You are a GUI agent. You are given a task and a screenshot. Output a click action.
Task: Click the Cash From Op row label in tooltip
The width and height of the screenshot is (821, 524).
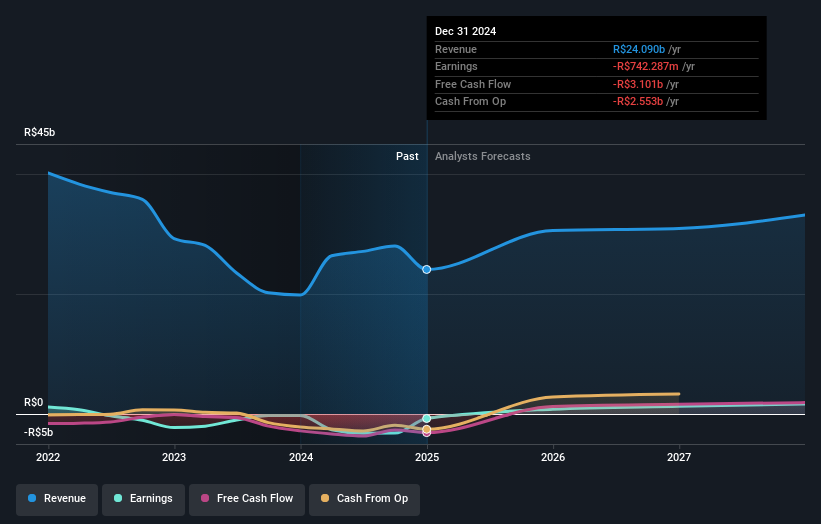click(x=470, y=102)
